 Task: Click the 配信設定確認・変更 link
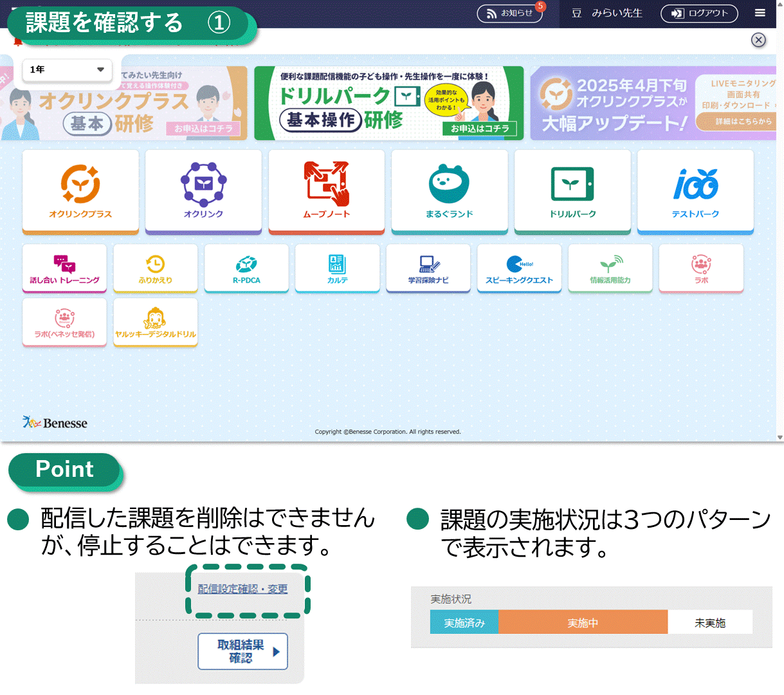(x=242, y=589)
